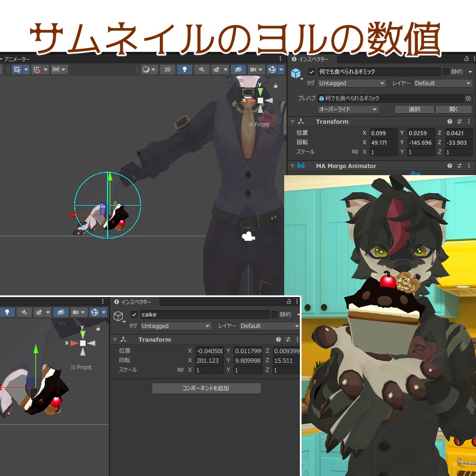Screen dimensions: 476x476
Task: Click the cake rotation X input field
Action: click(209, 360)
